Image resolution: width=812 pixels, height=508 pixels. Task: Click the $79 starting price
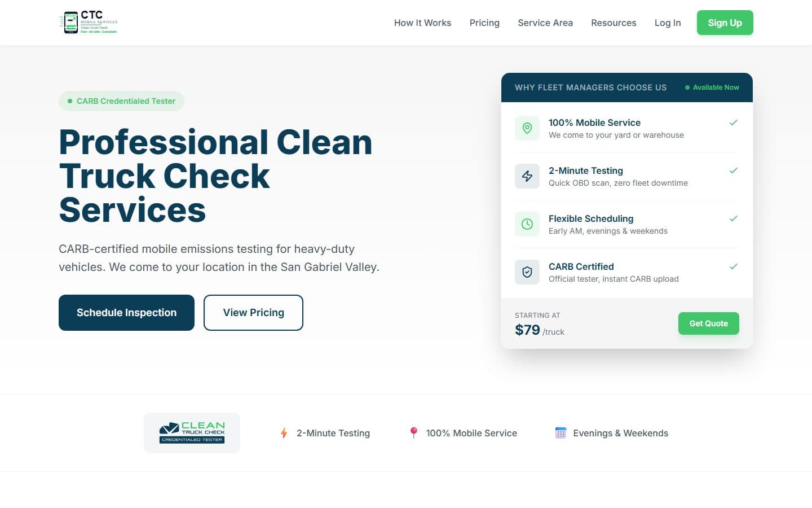[527, 330]
